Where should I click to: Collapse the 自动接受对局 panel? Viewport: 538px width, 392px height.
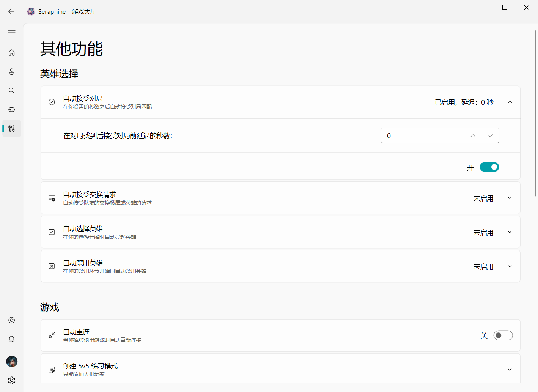510,102
